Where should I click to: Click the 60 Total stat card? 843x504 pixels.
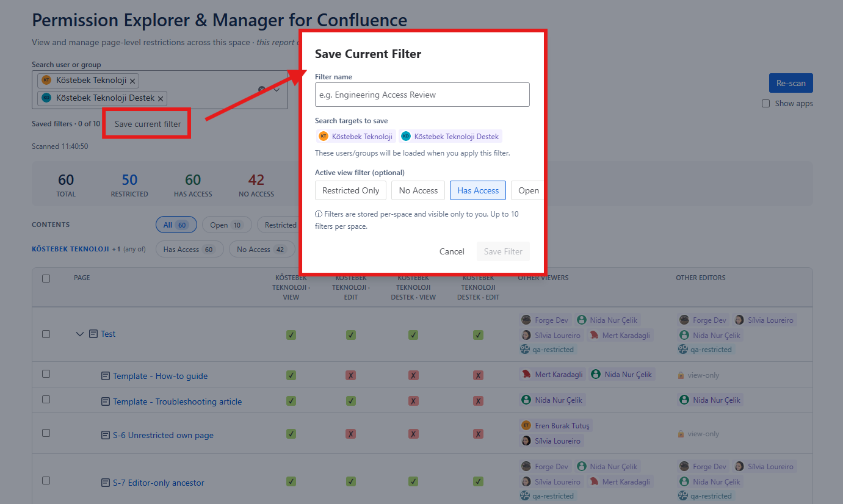pyautogui.click(x=66, y=185)
